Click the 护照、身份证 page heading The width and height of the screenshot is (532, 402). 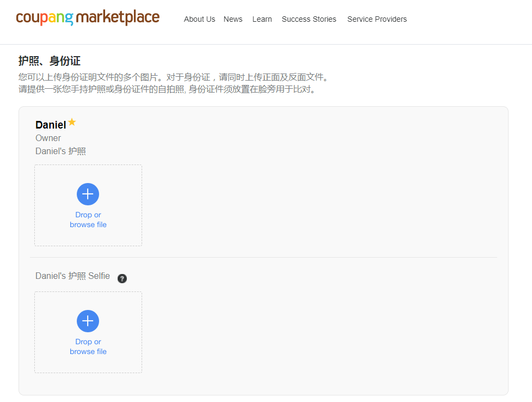(x=48, y=61)
